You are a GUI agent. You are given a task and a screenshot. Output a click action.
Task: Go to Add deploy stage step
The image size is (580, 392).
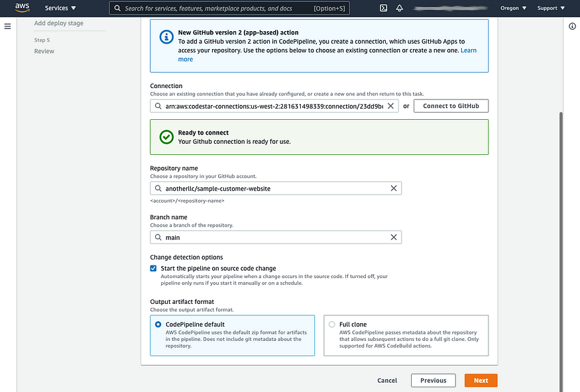[x=59, y=23]
